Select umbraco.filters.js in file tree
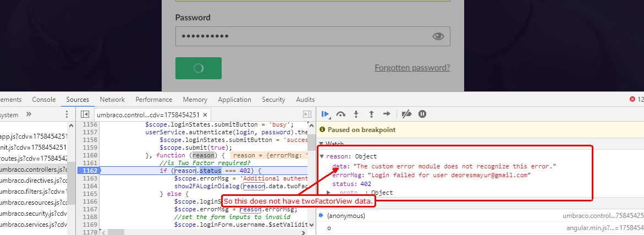 (34, 192)
